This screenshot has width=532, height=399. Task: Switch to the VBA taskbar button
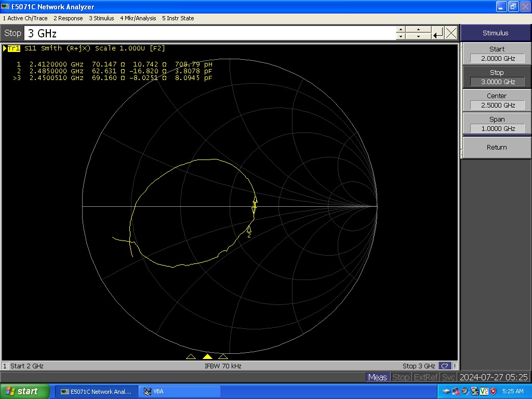180,392
